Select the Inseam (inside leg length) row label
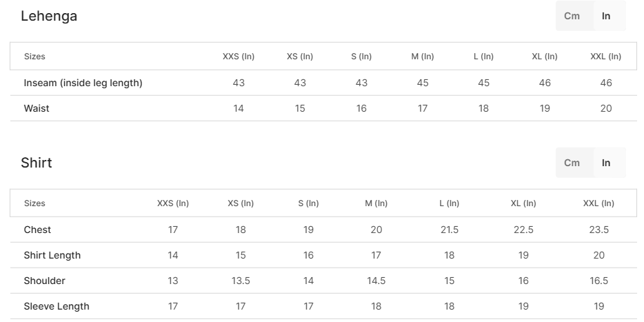 (x=83, y=83)
